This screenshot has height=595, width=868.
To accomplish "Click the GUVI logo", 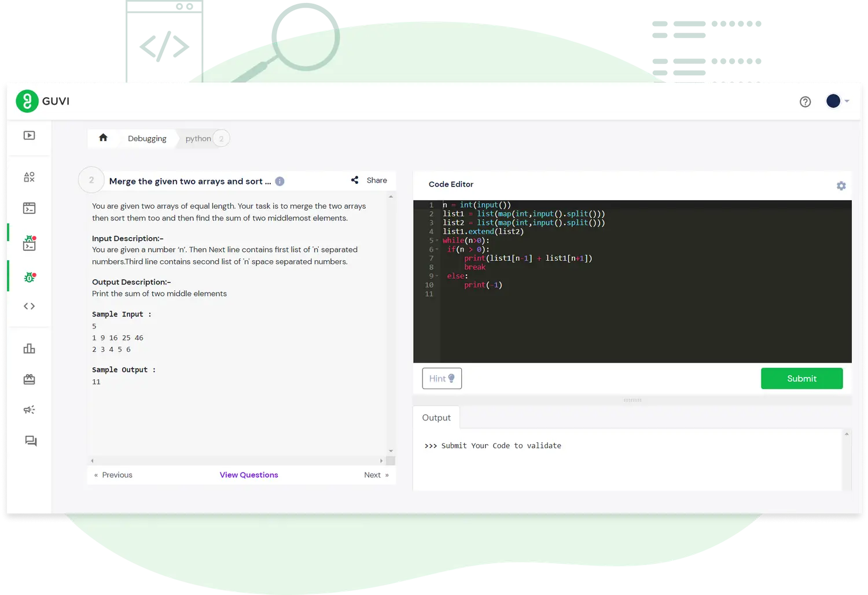I will point(42,101).
